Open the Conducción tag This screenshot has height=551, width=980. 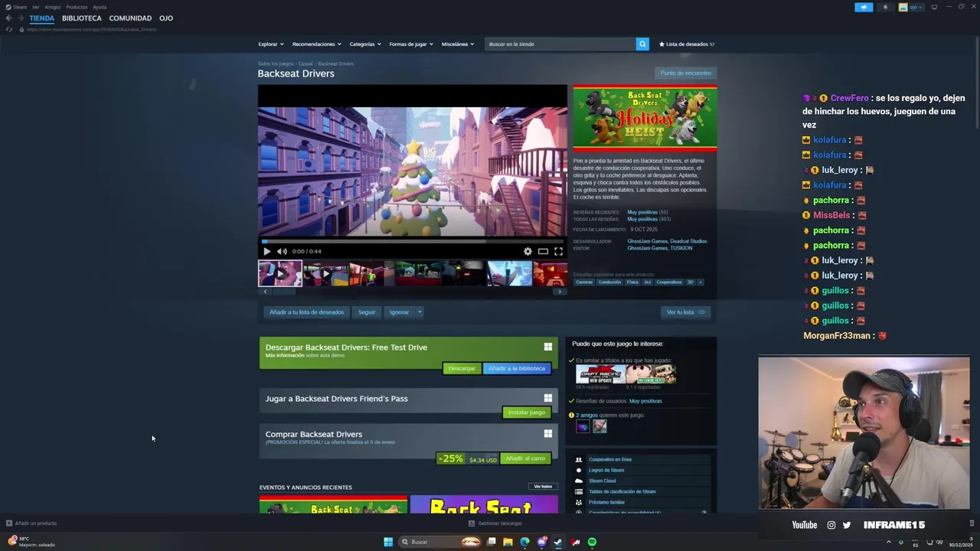pos(609,282)
